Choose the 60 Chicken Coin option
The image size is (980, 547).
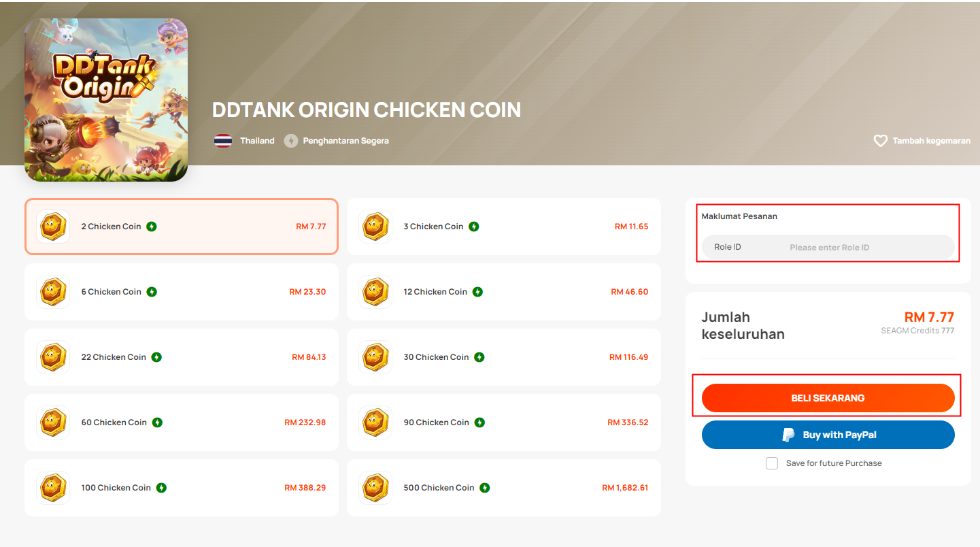click(x=182, y=422)
